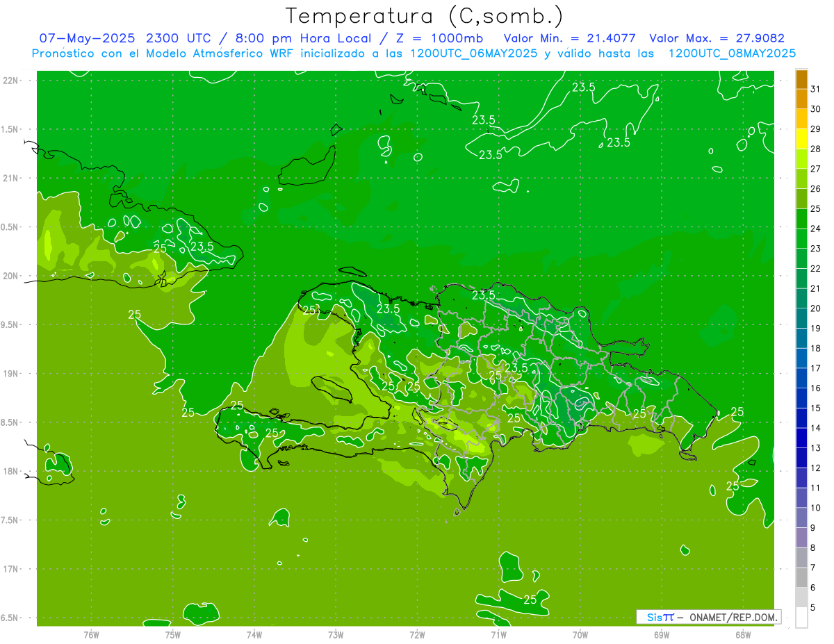Click the "71W" longitude axis label
The height and width of the screenshot is (644, 834).
coord(498,634)
